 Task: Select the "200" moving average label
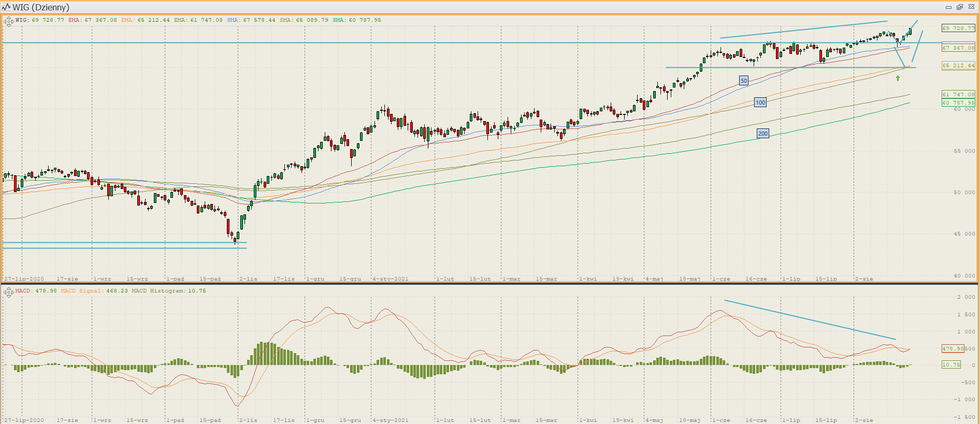[762, 134]
